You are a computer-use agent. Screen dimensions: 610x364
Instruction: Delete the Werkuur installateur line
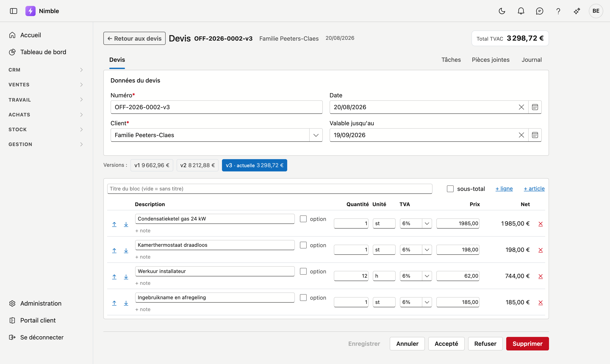click(541, 276)
